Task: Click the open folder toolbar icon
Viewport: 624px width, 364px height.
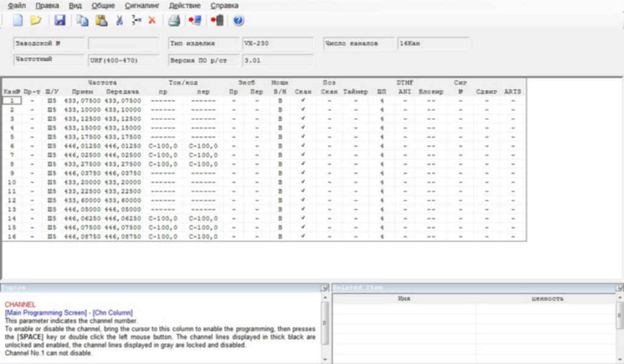Action: [x=36, y=20]
